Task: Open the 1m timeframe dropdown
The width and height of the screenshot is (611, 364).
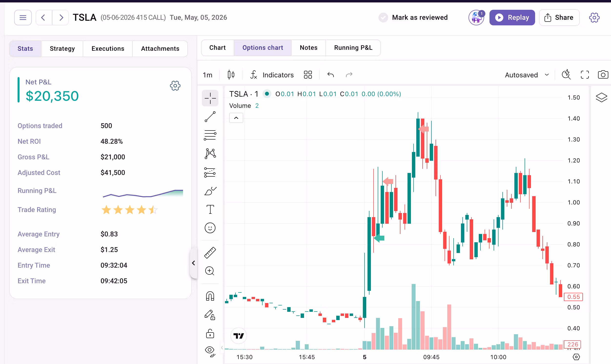Action: point(207,75)
